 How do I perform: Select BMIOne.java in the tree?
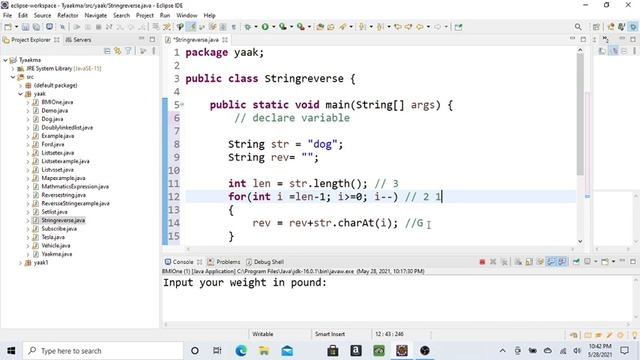click(x=57, y=102)
